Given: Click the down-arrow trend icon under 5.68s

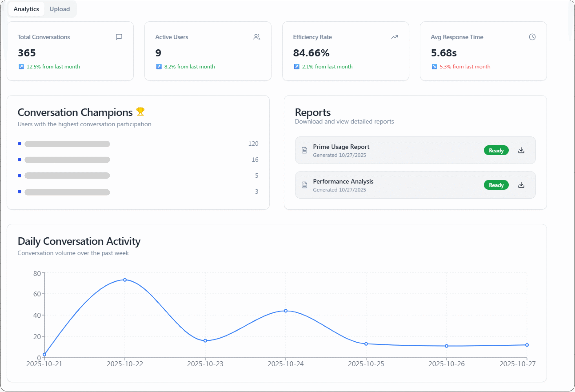Looking at the screenshot, I should click(434, 66).
